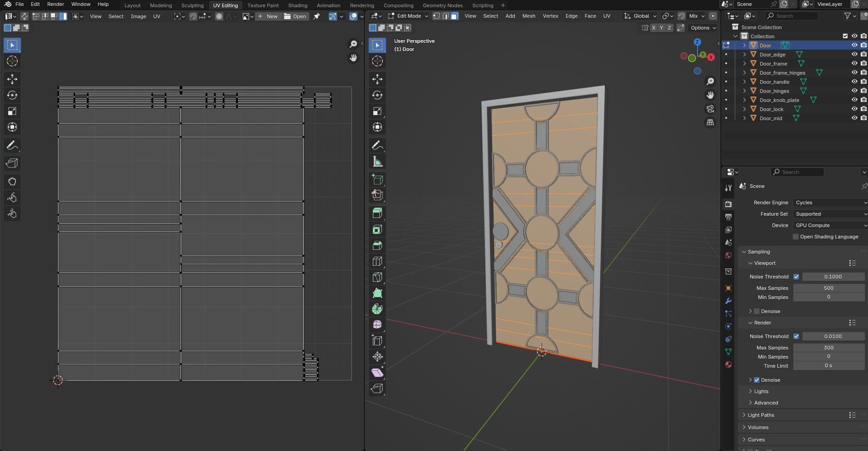Select Door_knob_plate in the outliner
This screenshot has height=451, width=868.
[779, 100]
